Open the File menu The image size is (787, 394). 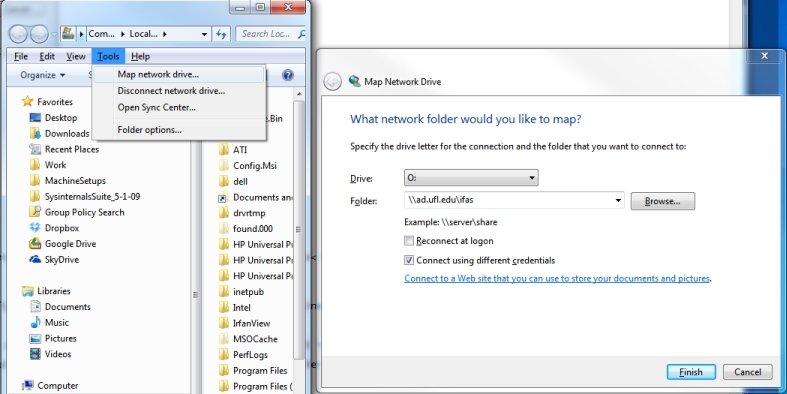coord(21,57)
